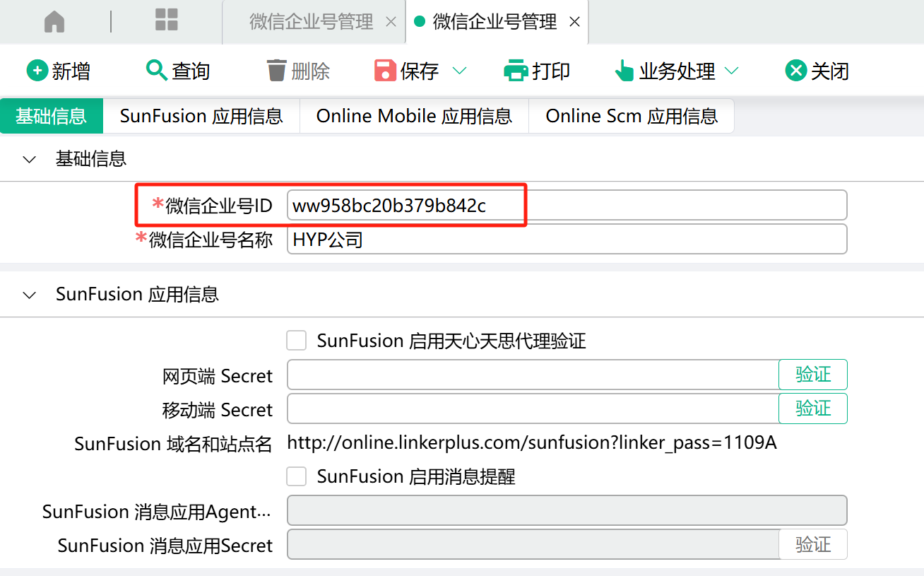Click the 业务处理 hand pointer icon

(x=624, y=71)
